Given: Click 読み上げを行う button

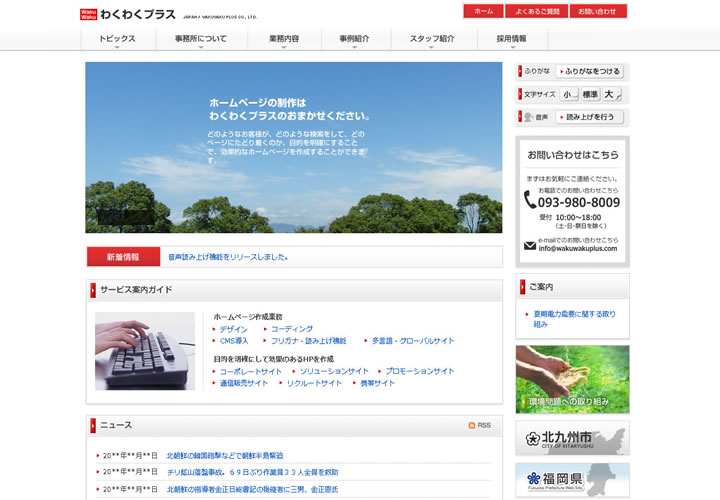Looking at the screenshot, I should click(590, 117).
